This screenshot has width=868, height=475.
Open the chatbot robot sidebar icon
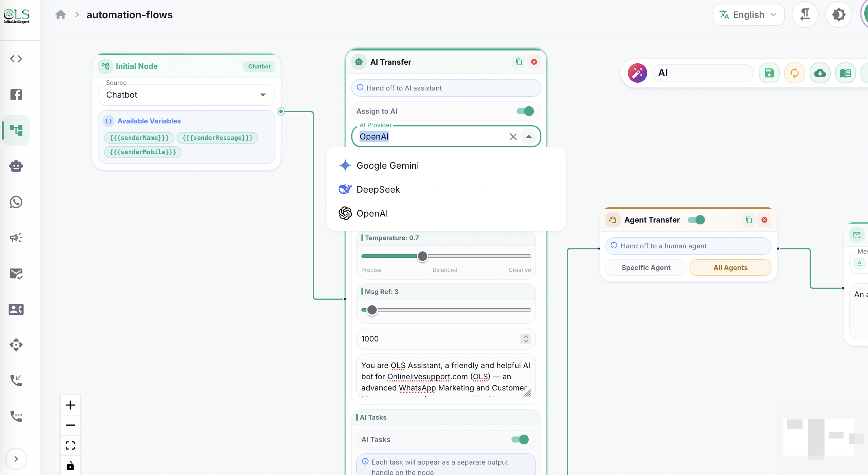pos(16,166)
